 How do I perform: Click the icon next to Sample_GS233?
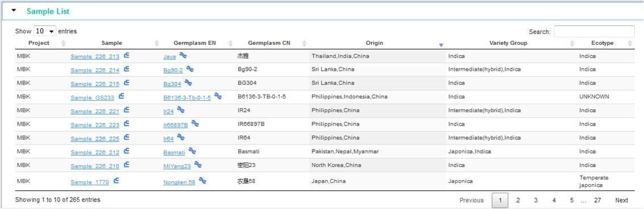coord(121,96)
